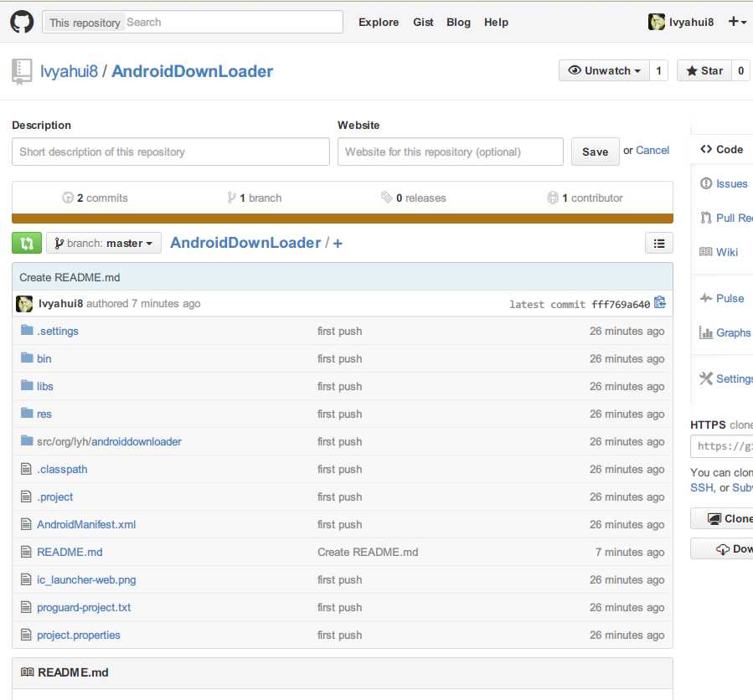Open Help in the top navigation
This screenshot has width=753, height=700.
click(x=496, y=22)
